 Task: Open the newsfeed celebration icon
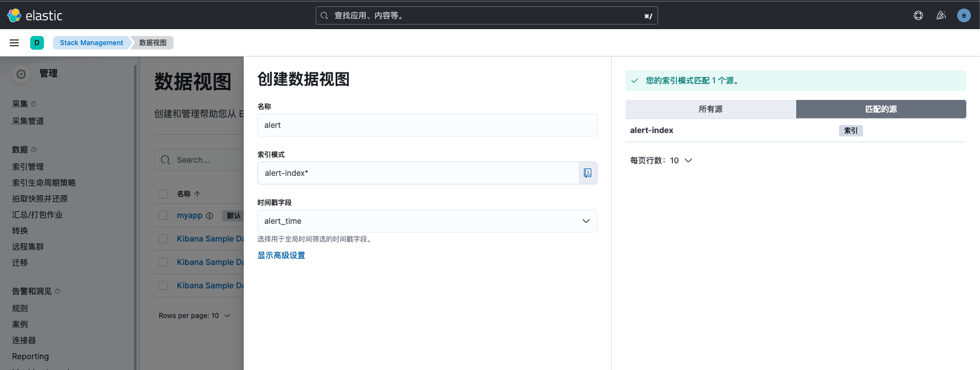click(941, 15)
